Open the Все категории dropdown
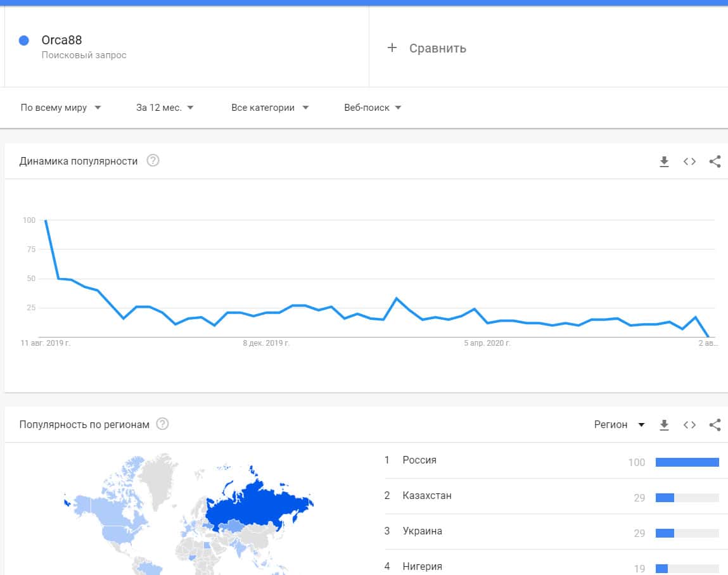The height and width of the screenshot is (575, 728). click(x=270, y=108)
